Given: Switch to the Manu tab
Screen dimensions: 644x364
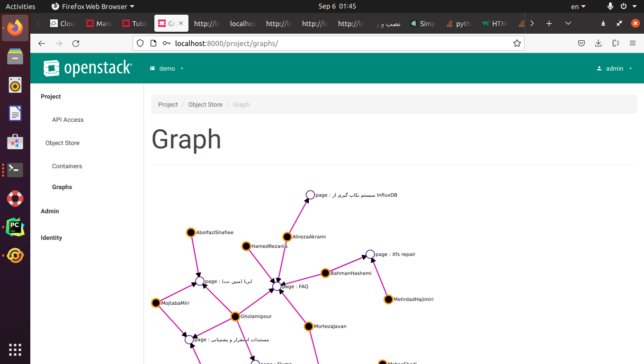Looking at the screenshot, I should point(99,23).
